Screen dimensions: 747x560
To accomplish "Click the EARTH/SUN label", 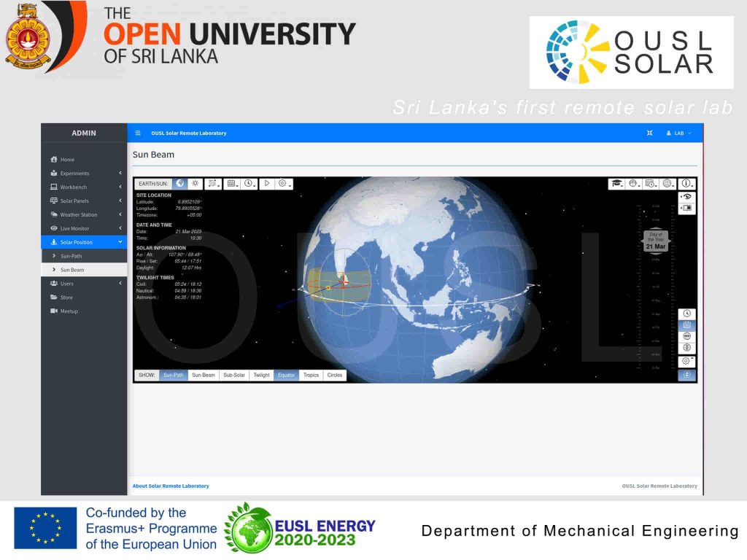I will (x=153, y=184).
